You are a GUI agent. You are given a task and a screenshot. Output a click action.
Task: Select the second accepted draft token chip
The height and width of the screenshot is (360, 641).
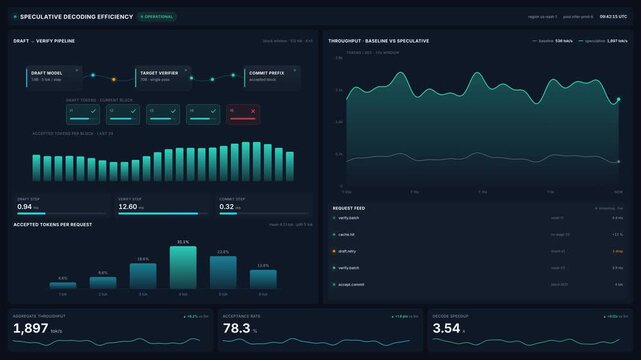[123, 114]
